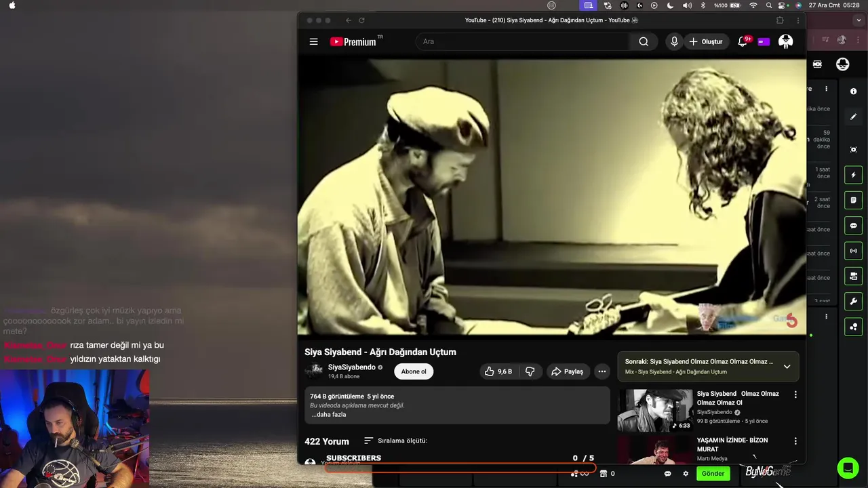Click the Oluştur create button
This screenshot has height=488, width=868.
[706, 41]
